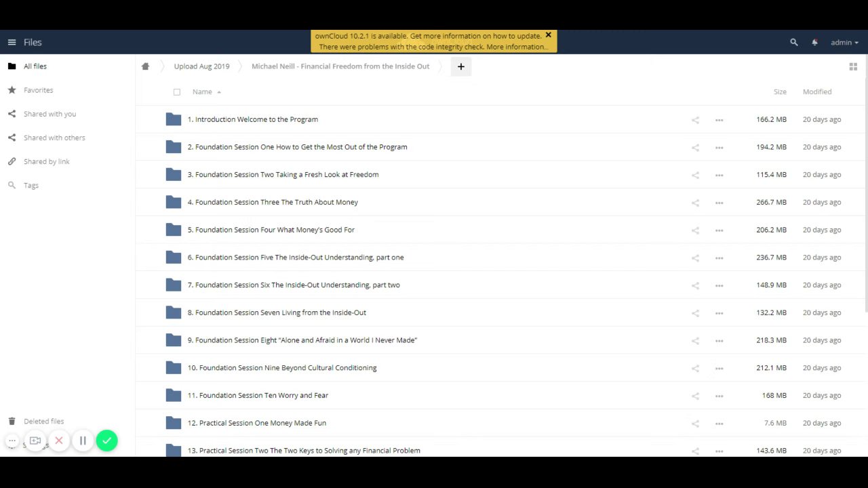Click Michael Neill Financial Freedom breadcrumb
Viewport: 868px width, 488px height.
(340, 66)
